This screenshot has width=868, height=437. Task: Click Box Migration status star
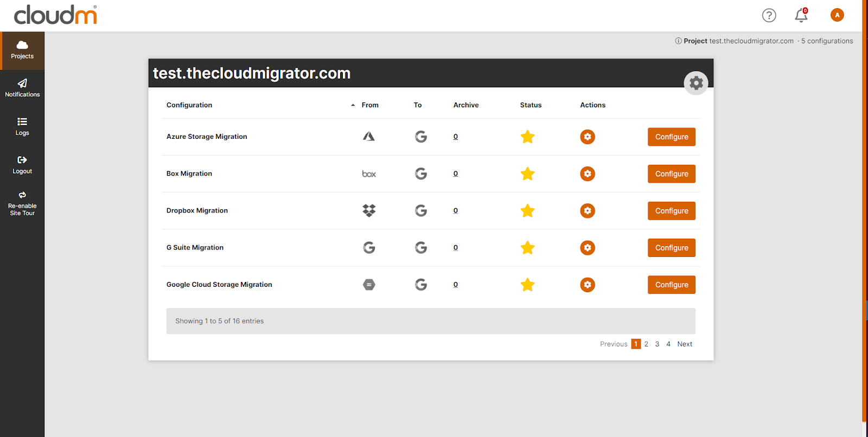(x=527, y=173)
